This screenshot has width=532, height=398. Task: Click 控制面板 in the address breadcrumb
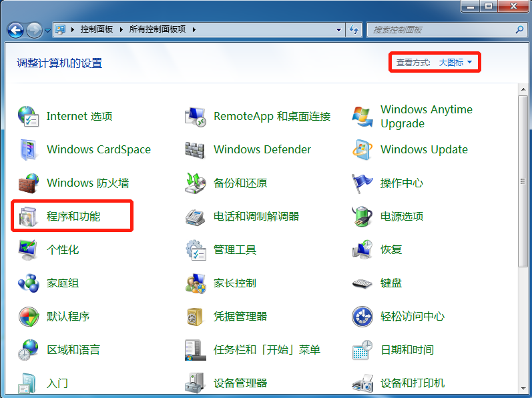[97, 30]
